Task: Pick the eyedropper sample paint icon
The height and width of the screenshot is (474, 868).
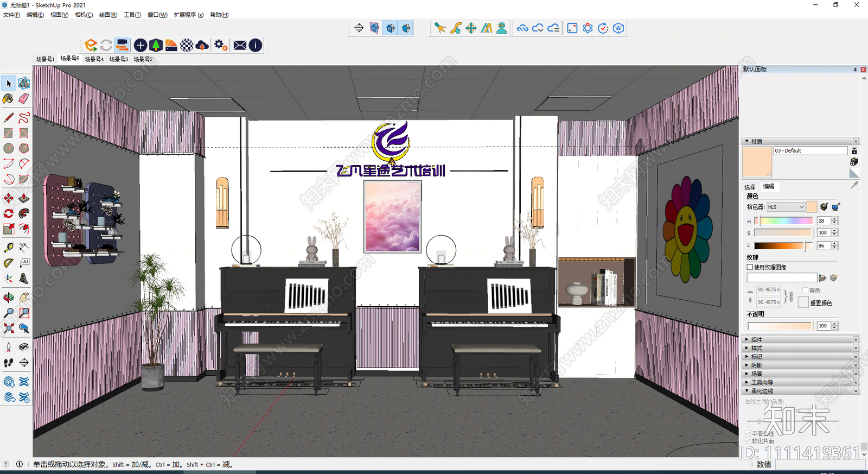Action: 854,185
